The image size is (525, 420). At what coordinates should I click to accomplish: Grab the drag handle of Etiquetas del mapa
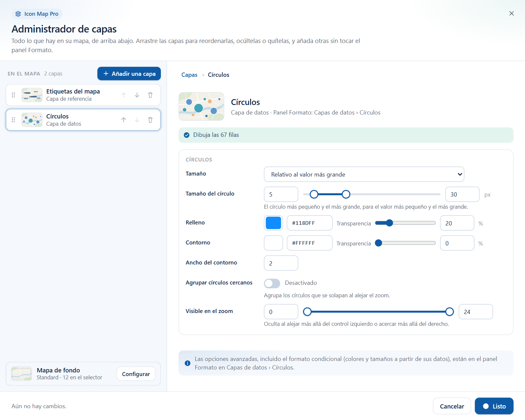point(13,95)
